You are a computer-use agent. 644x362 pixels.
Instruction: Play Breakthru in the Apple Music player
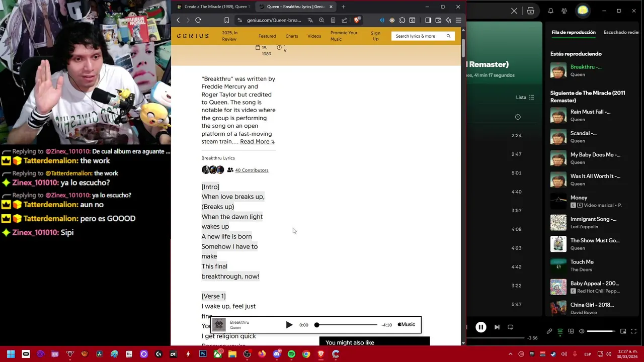(x=289, y=325)
